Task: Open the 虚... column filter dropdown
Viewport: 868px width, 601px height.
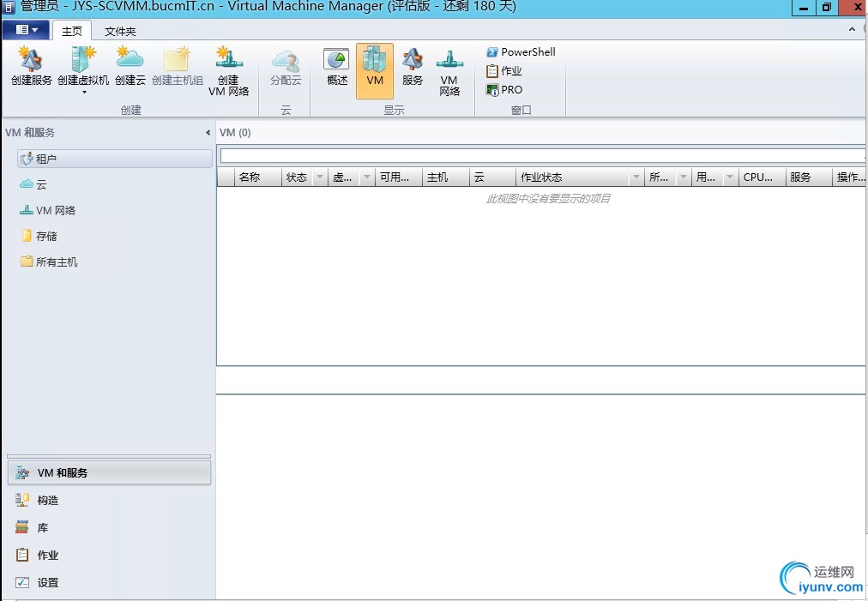Action: coord(366,177)
